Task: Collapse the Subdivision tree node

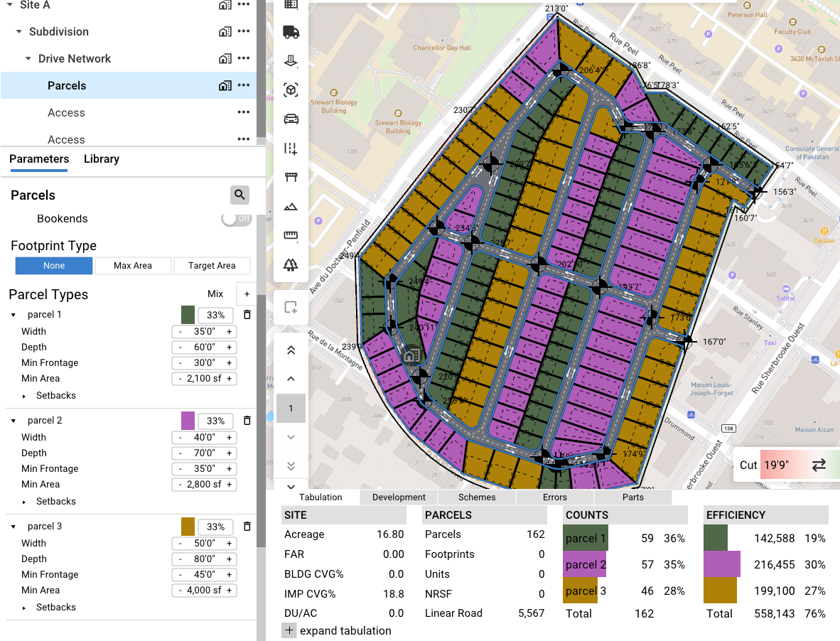Action: 18,31
